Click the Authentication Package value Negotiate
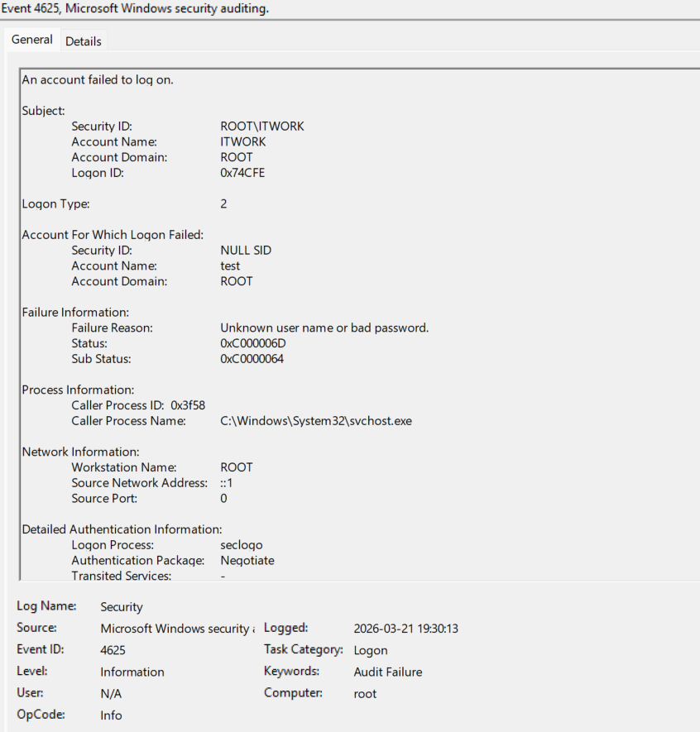The image size is (700, 732). click(x=247, y=561)
